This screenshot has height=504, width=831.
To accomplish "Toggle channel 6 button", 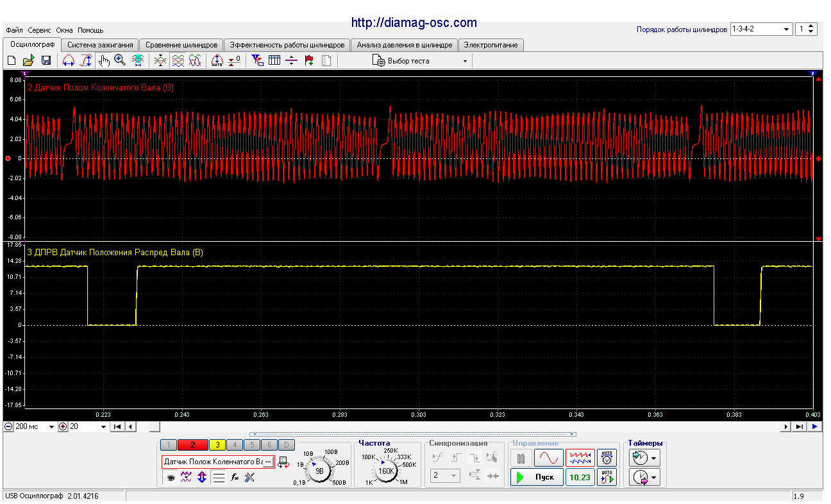I will click(x=269, y=444).
